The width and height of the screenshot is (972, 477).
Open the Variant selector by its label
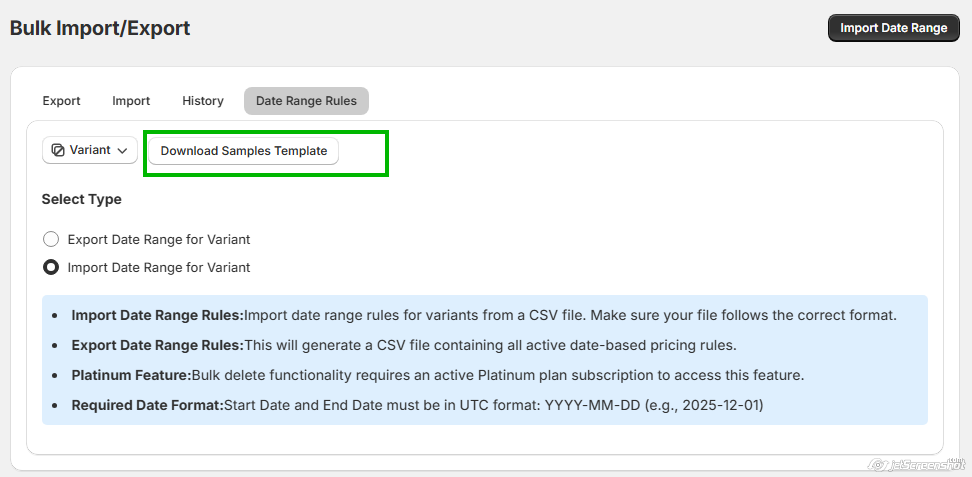pyautogui.click(x=90, y=150)
